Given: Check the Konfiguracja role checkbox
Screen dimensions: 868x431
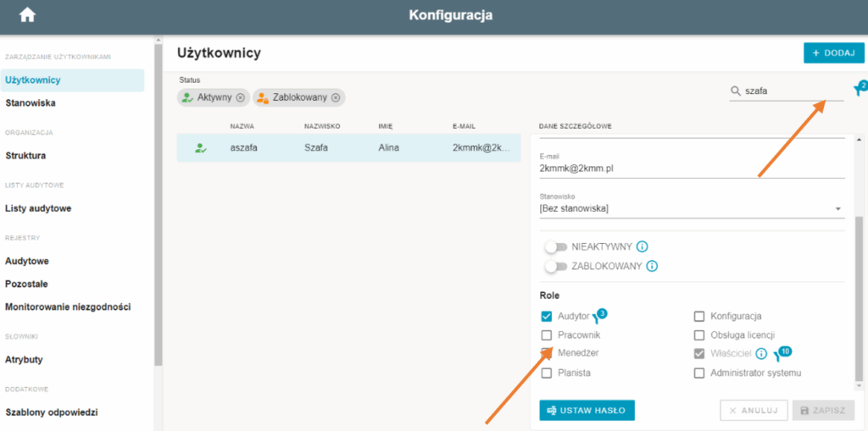Looking at the screenshot, I should point(699,317).
